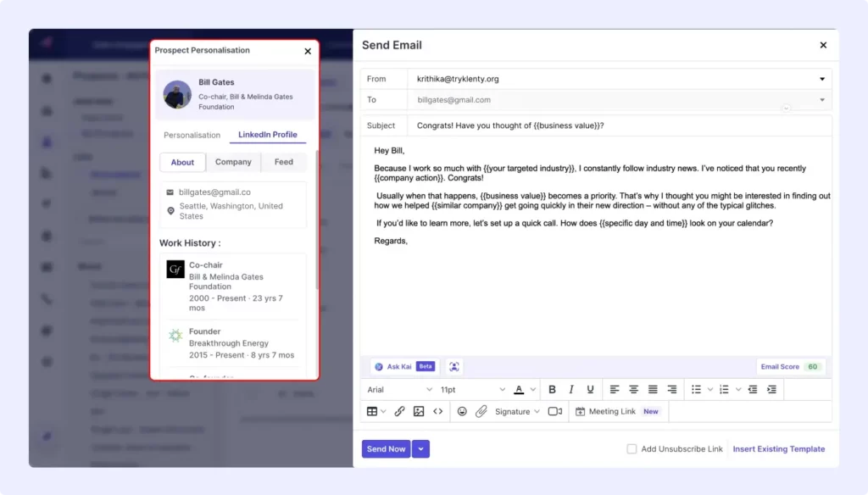Click the Breakthrough Energy logo
The image size is (868, 495).
pyautogui.click(x=175, y=336)
